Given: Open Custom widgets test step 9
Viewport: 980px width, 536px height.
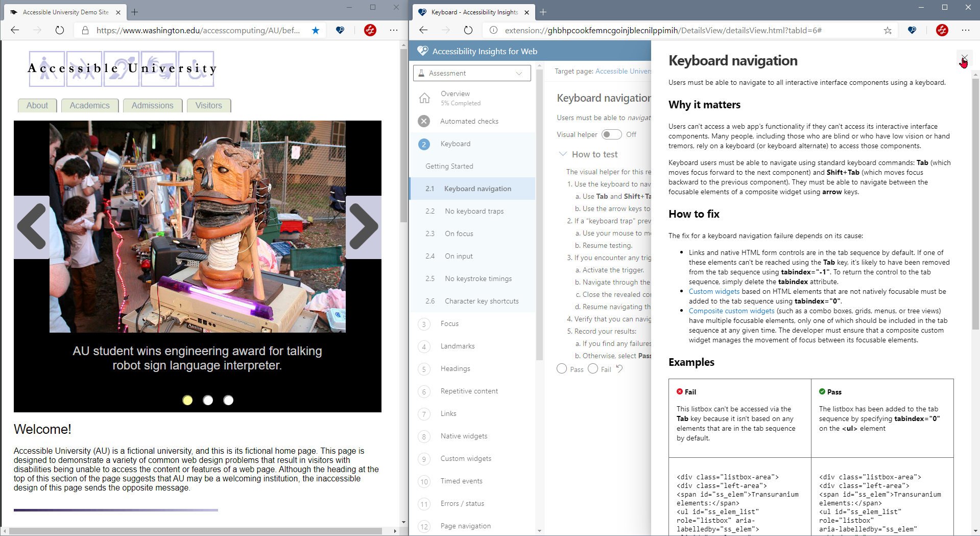Looking at the screenshot, I should (x=466, y=458).
